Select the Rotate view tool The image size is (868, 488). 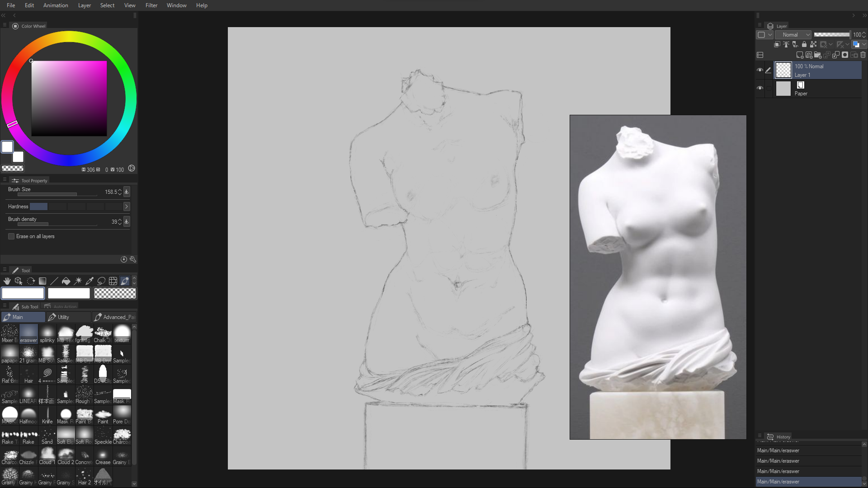31,281
